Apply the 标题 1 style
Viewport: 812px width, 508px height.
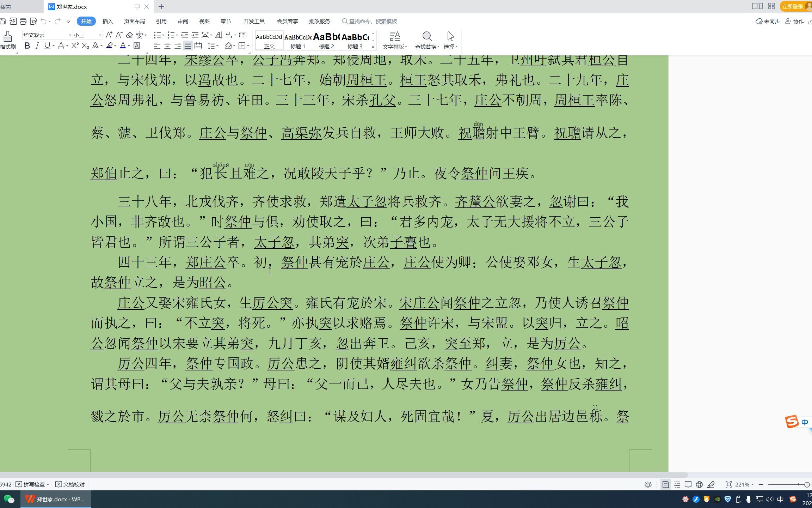298,41
